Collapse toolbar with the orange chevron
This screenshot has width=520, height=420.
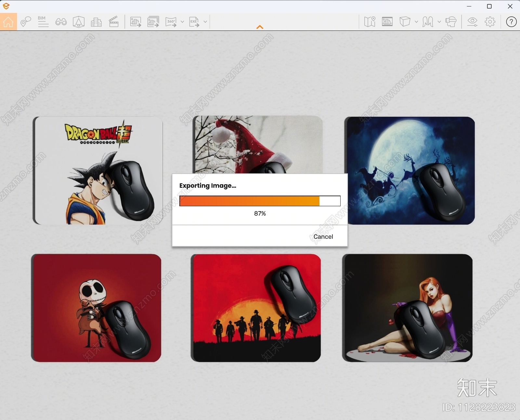click(260, 27)
